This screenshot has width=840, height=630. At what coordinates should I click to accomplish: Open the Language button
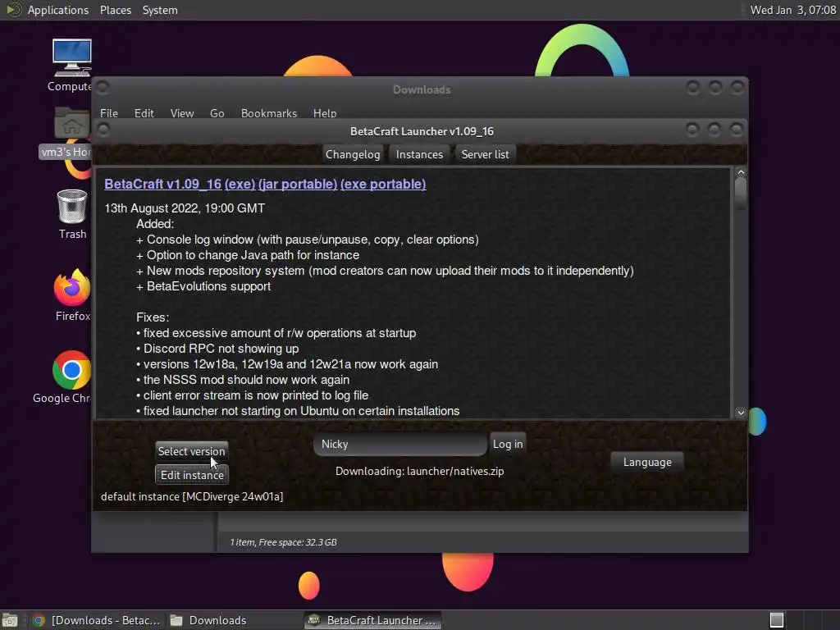[x=647, y=463]
